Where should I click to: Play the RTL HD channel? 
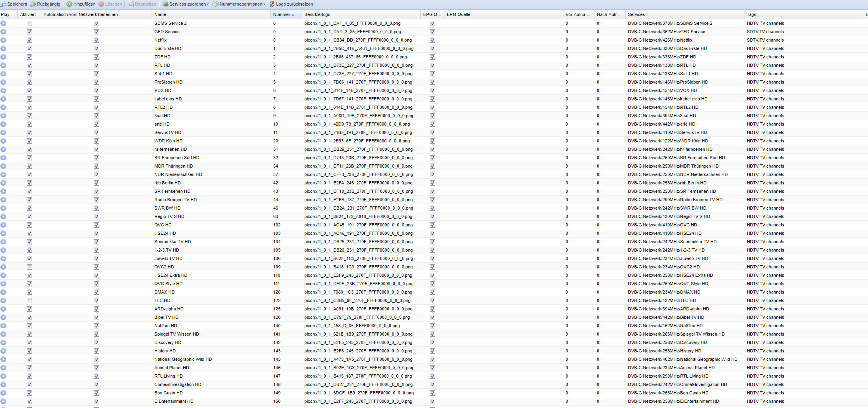click(3, 65)
